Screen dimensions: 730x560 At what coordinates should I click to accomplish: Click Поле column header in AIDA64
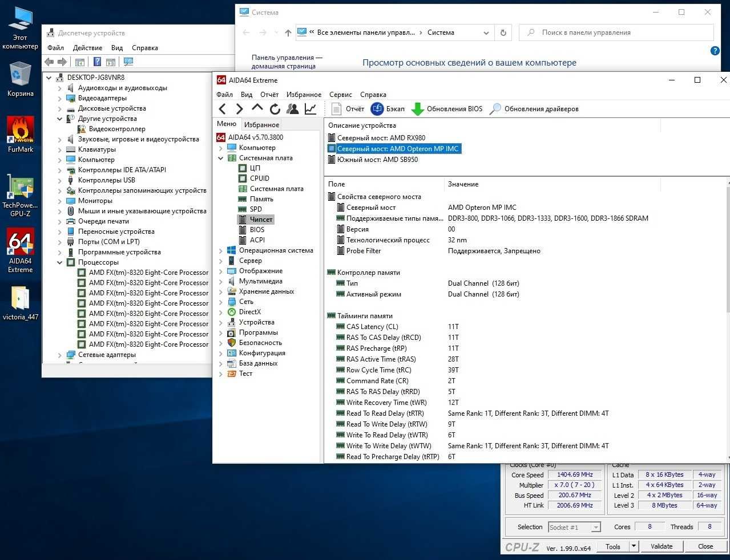coord(384,184)
